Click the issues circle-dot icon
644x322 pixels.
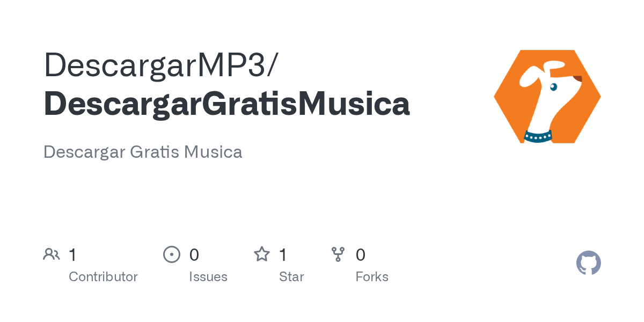(172, 254)
